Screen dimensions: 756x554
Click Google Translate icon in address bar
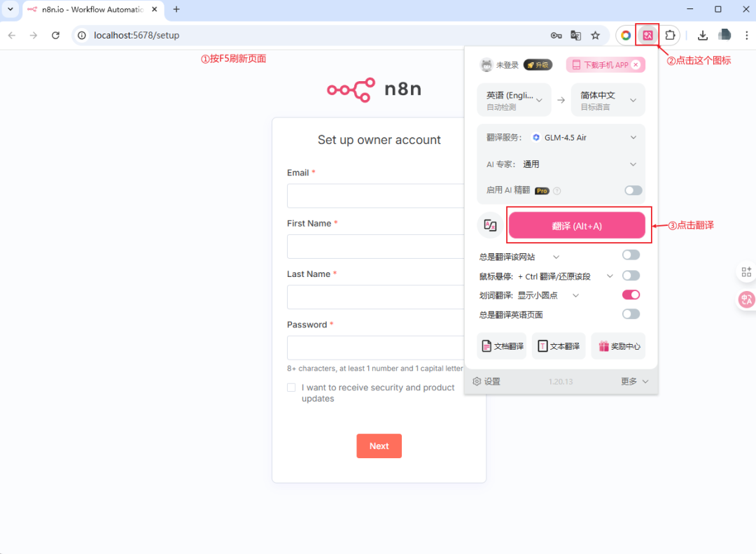pos(575,35)
